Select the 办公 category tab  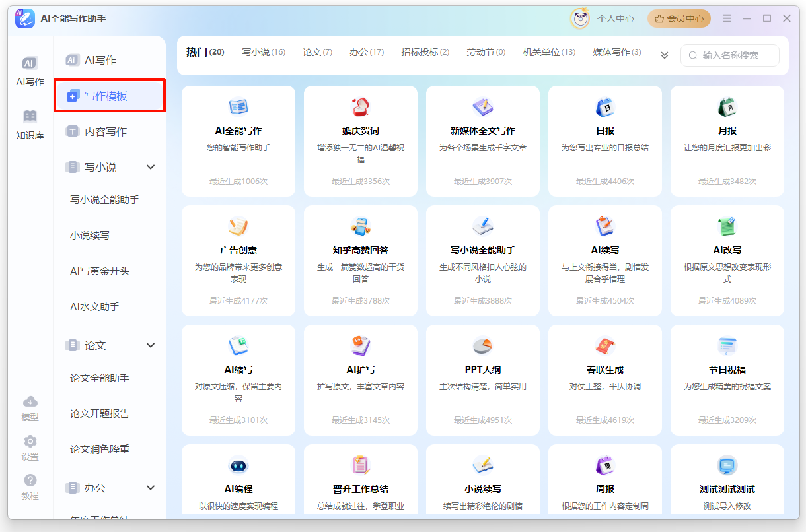click(x=366, y=52)
